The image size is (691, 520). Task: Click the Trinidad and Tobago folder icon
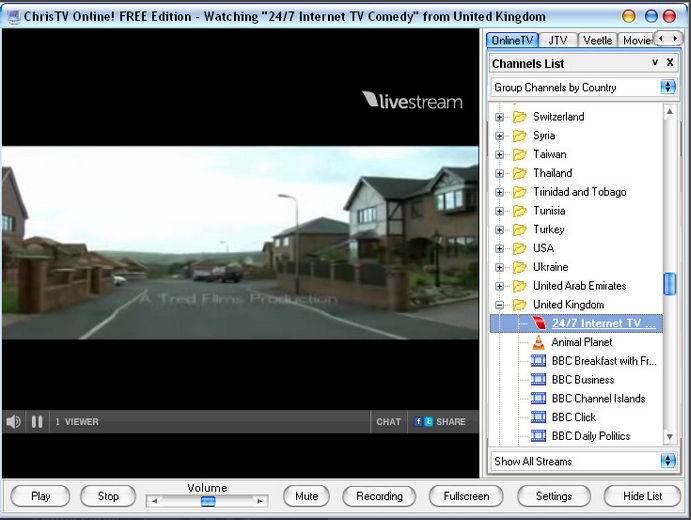[520, 192]
